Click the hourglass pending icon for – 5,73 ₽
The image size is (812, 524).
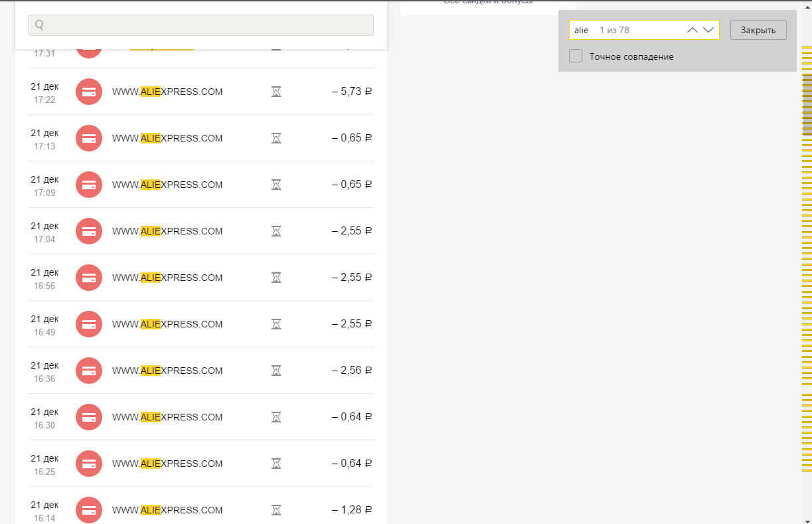[276, 92]
